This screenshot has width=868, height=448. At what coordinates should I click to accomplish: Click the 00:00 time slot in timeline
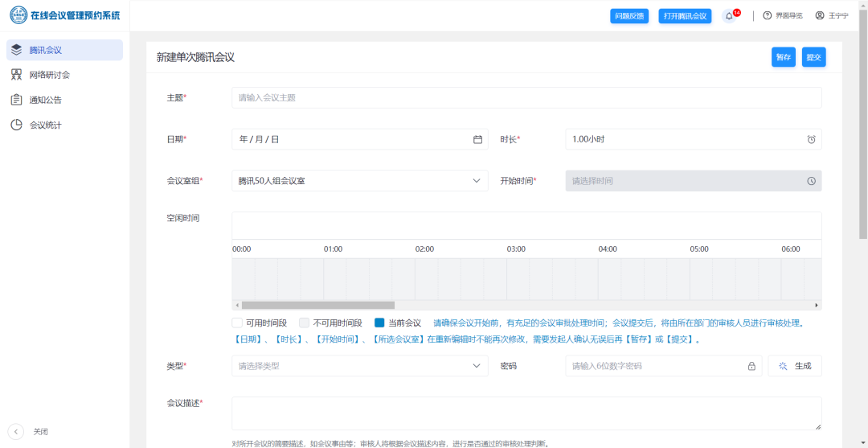[243, 279]
